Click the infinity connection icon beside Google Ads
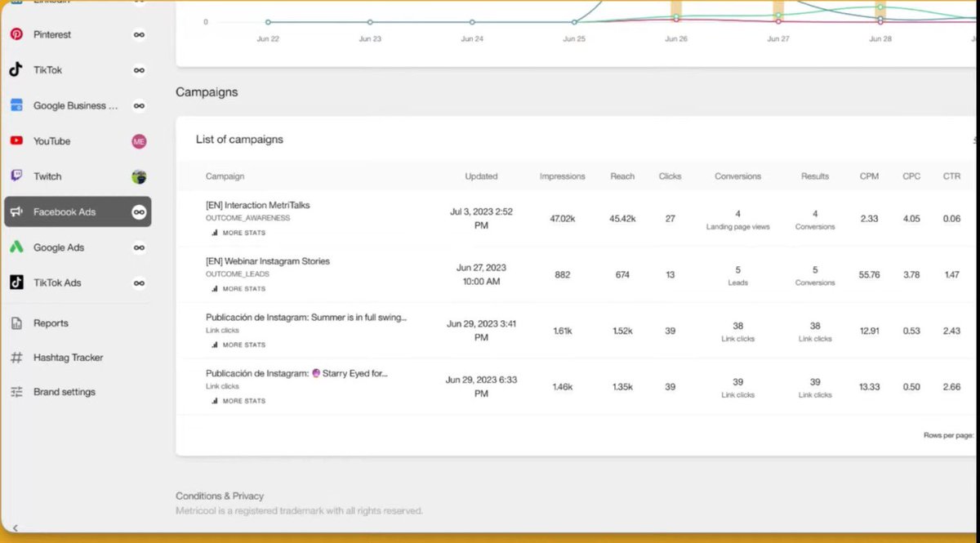 point(140,247)
